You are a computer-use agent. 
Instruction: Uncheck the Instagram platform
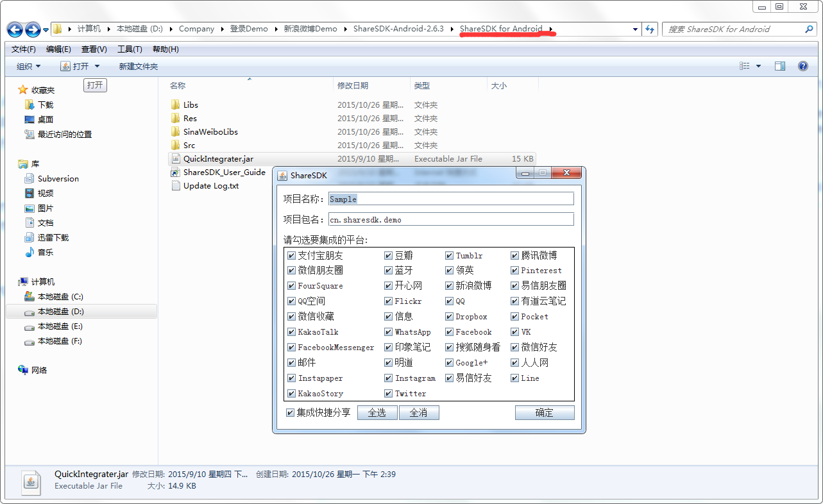tap(389, 378)
